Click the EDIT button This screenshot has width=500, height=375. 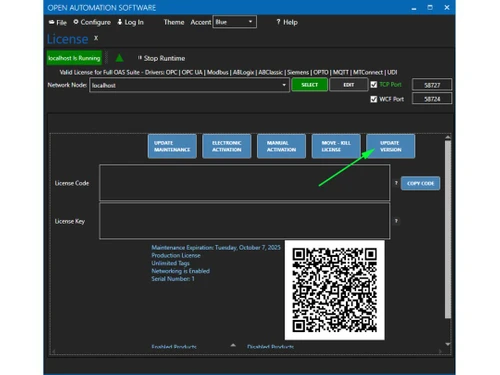click(349, 85)
